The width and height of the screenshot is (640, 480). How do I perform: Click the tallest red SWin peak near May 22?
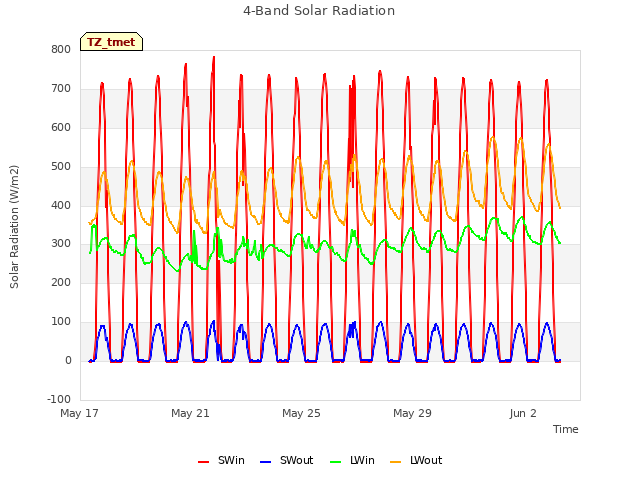click(x=214, y=58)
